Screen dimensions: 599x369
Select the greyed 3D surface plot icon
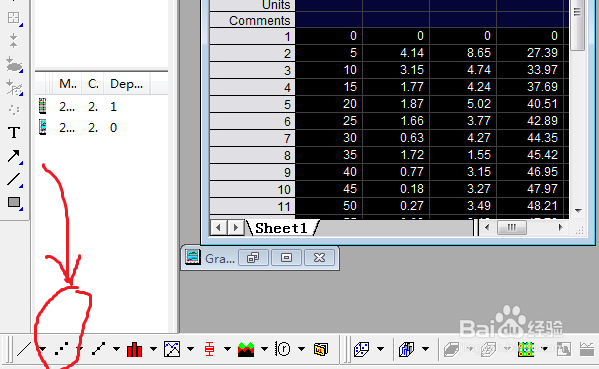[x=452, y=349]
